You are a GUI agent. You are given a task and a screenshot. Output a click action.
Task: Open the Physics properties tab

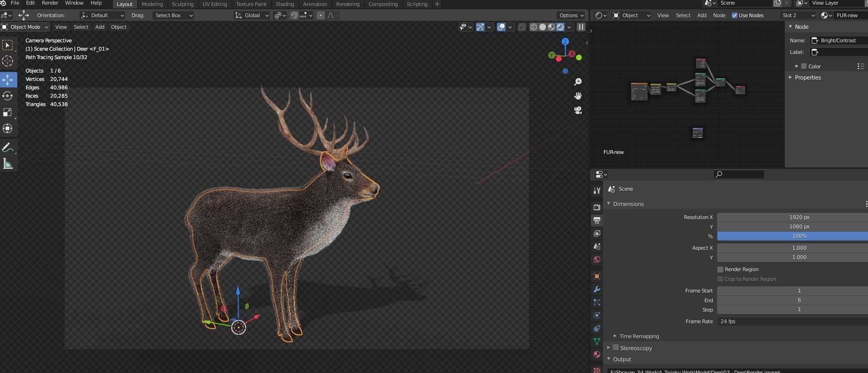(x=597, y=315)
